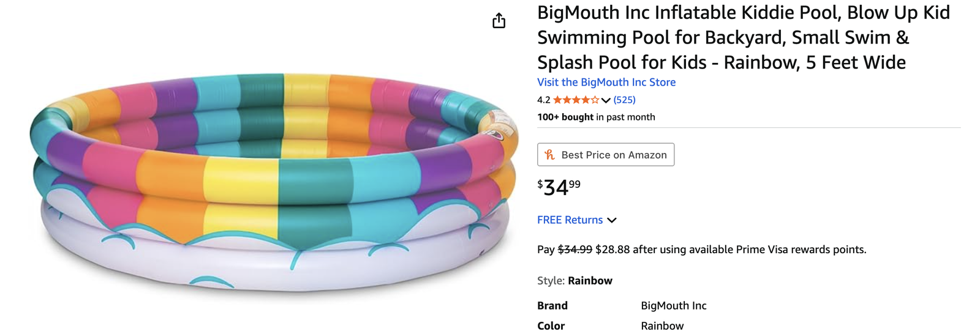
Task: Open the FREE Returns link
Action: [570, 220]
